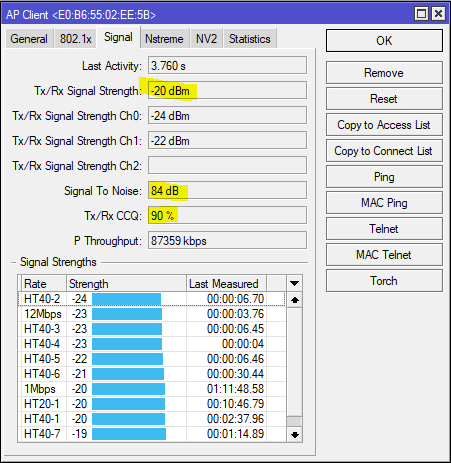Viewport: 451px width, 463px height.
Task: Open the signal table column dropdown arrow
Action: [x=294, y=283]
